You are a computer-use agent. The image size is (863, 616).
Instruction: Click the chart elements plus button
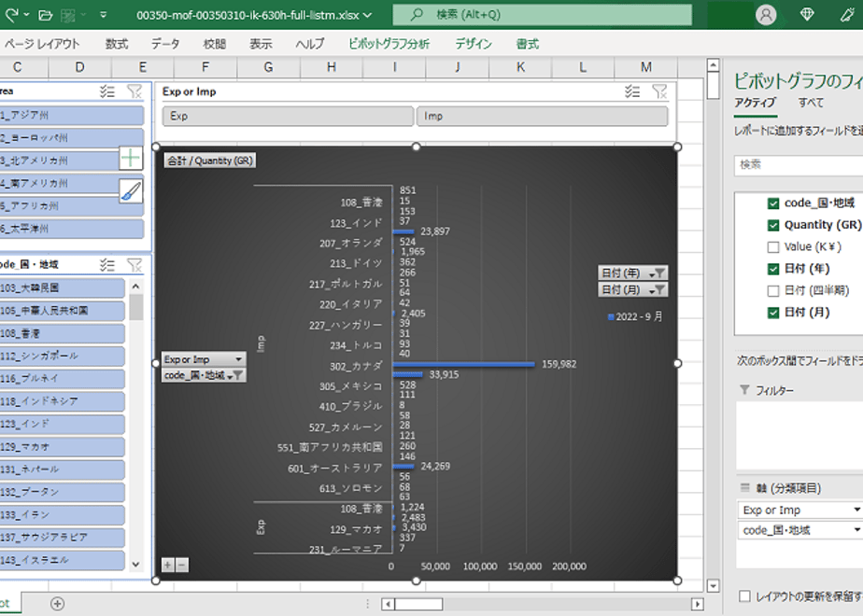[x=131, y=159]
